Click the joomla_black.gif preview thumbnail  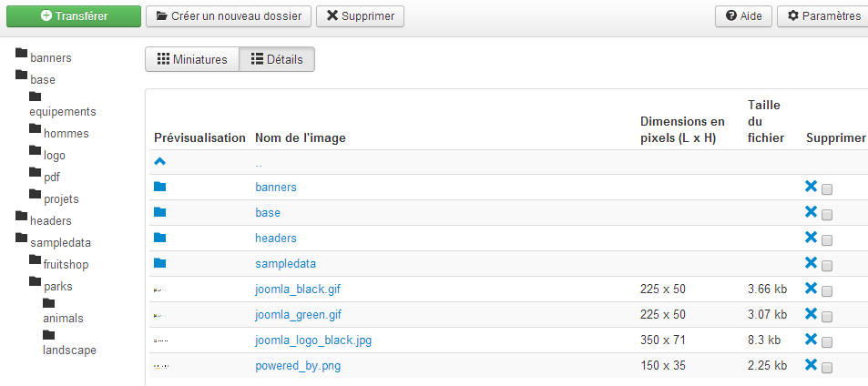[160, 289]
